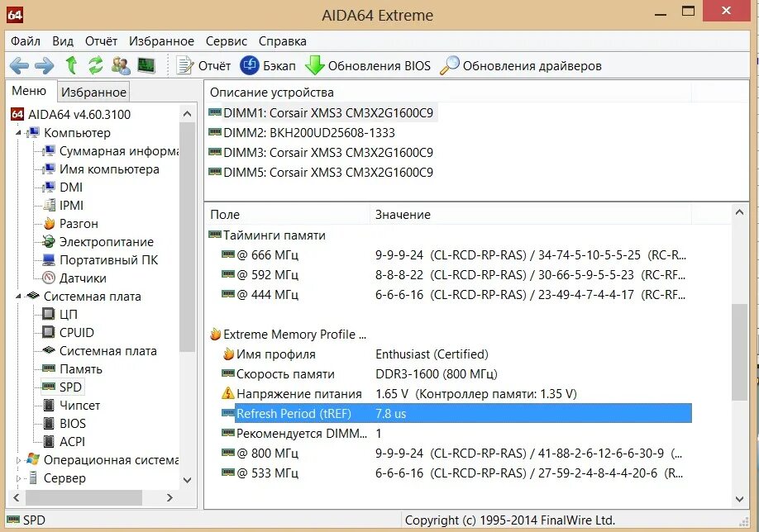This screenshot has width=759, height=532.
Task: Select the ACPI tree item
Action: [64, 442]
